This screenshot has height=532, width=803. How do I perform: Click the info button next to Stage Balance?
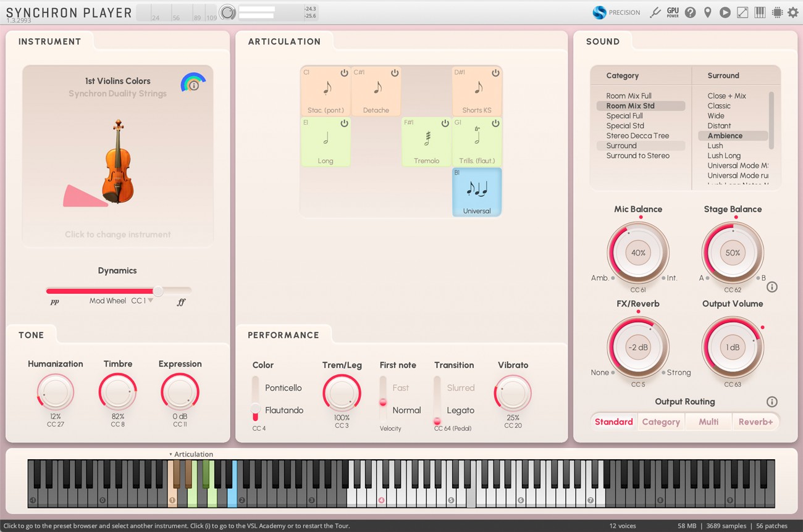[x=772, y=286]
